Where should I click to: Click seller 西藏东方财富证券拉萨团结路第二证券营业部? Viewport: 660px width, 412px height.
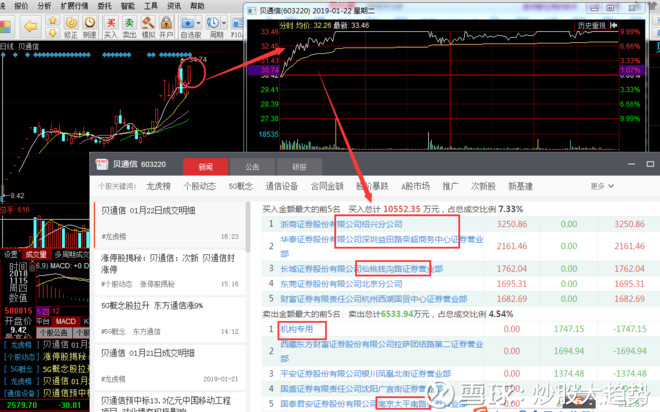[x=382, y=351]
